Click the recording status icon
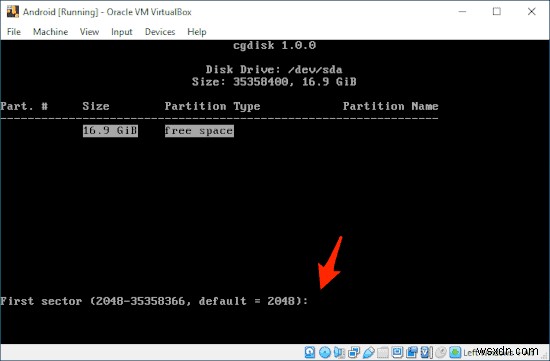The width and height of the screenshot is (550, 361). pyautogui.click(x=412, y=352)
